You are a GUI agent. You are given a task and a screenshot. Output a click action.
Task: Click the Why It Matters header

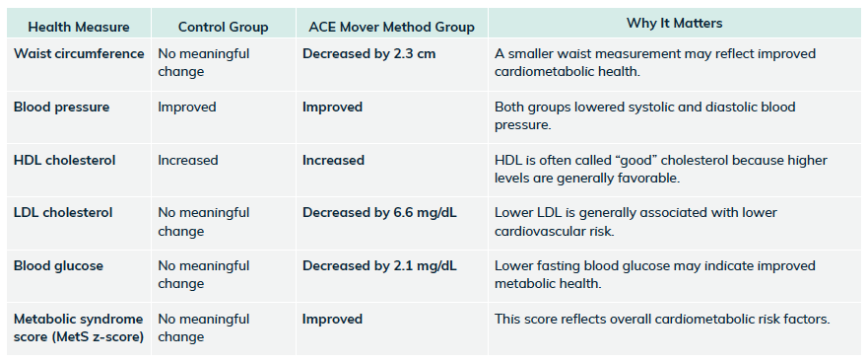click(x=674, y=24)
